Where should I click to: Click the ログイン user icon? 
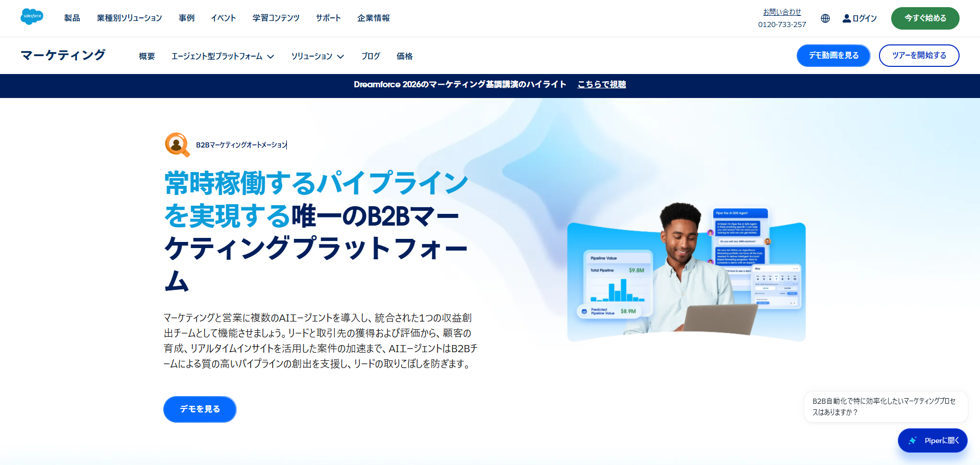[847, 18]
